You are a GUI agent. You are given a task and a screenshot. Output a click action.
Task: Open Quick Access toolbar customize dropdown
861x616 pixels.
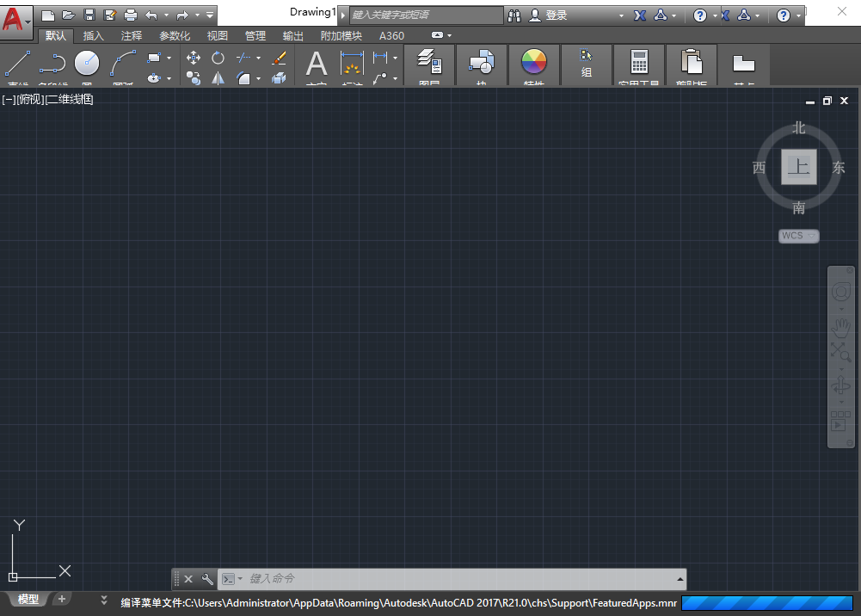[209, 15]
